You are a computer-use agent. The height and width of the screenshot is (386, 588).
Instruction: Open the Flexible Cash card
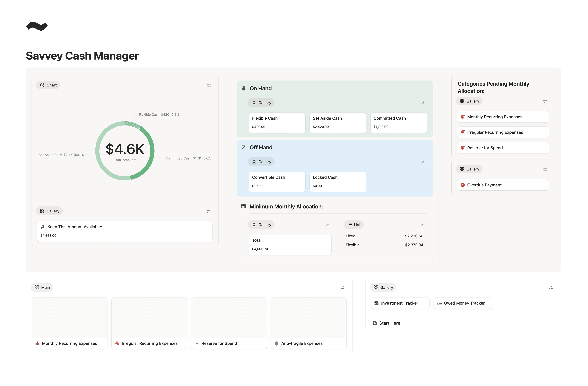[277, 122]
